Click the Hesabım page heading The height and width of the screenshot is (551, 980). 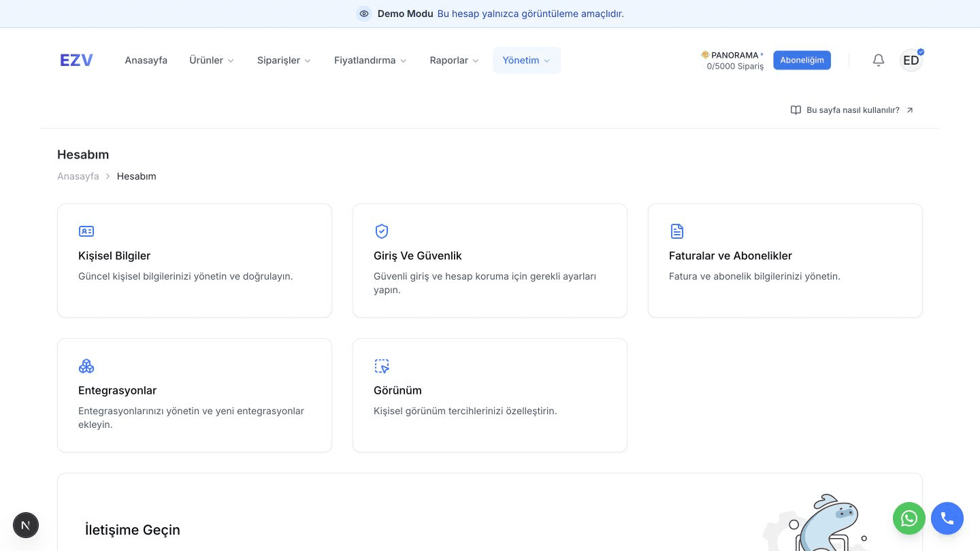click(83, 154)
